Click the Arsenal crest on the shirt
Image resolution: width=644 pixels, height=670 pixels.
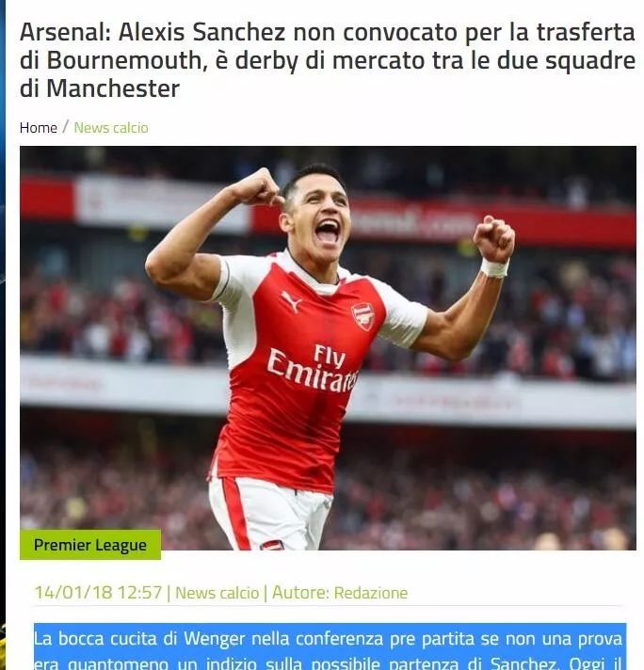(x=363, y=316)
